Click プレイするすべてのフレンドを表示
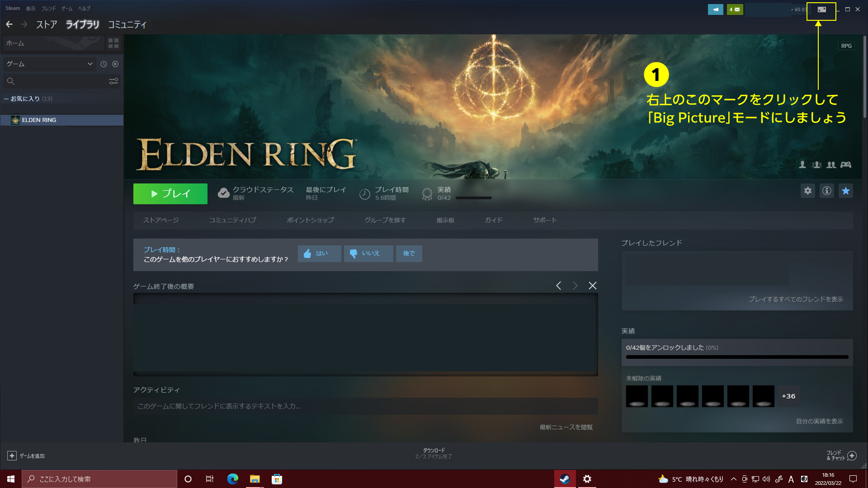This screenshot has height=488, width=868. (x=796, y=299)
